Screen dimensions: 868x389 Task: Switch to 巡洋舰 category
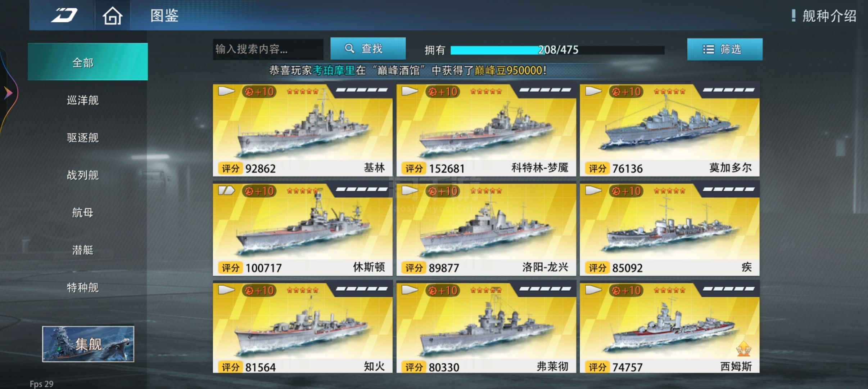click(83, 100)
